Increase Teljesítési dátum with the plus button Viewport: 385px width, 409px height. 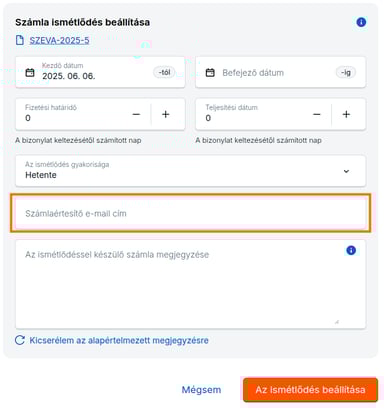(x=346, y=114)
